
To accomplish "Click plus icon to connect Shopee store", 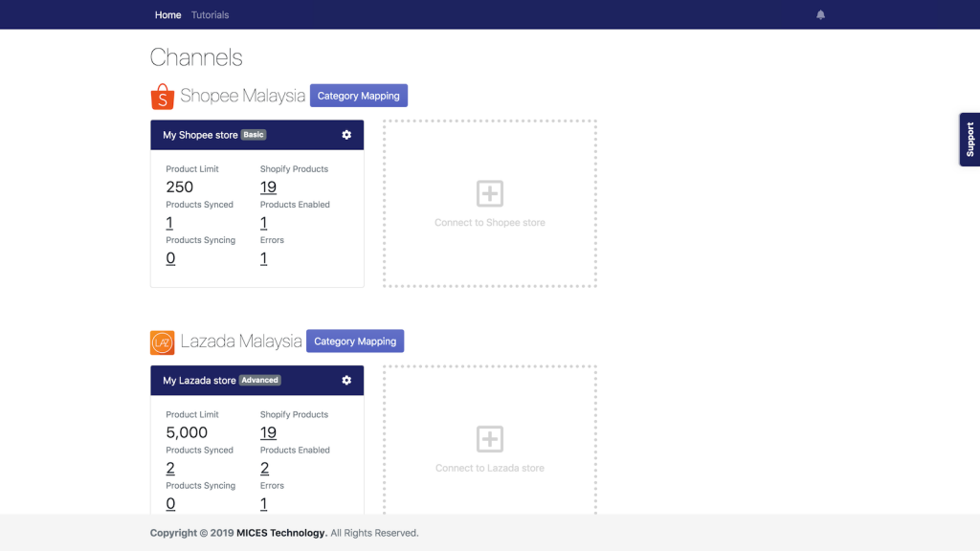I will pyautogui.click(x=489, y=194).
